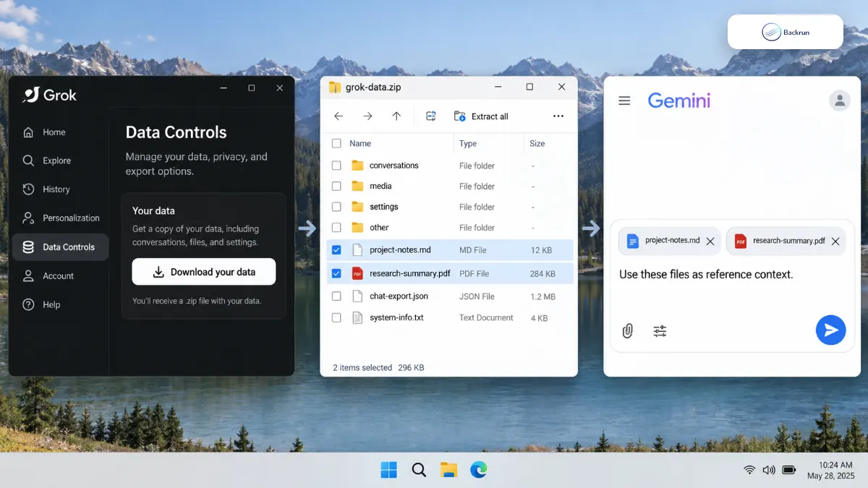Image resolution: width=868 pixels, height=488 pixels.
Task: Uncheck the research-summary.pdf checkbox
Action: coord(336,273)
